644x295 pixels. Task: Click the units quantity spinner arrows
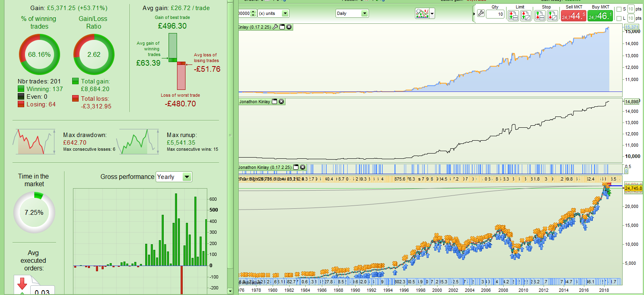click(x=253, y=13)
